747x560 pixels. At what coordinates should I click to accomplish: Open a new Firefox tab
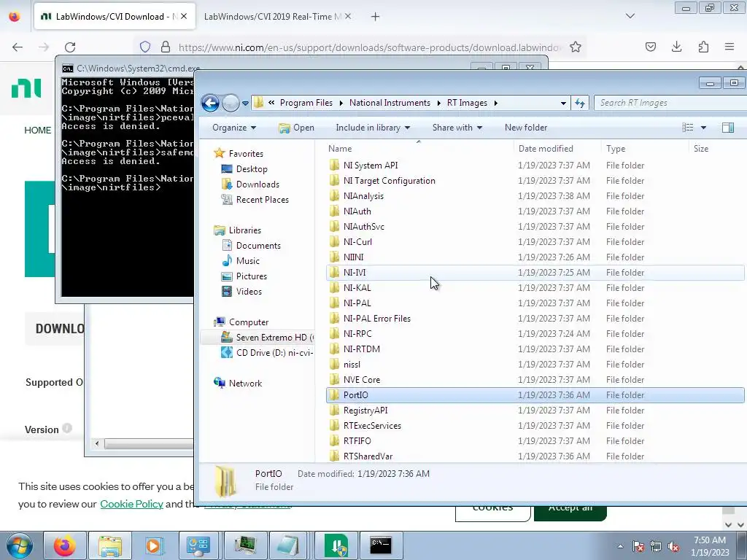coord(376,17)
